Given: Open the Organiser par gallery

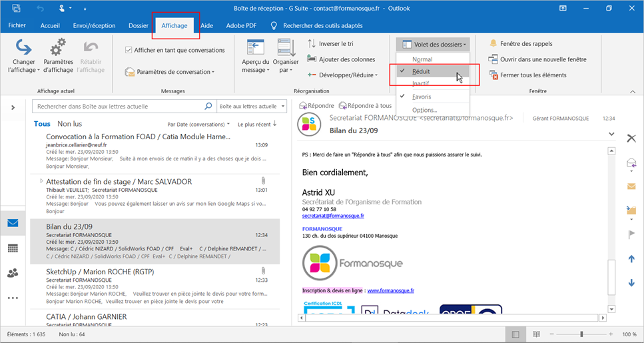Looking at the screenshot, I should pos(286,56).
